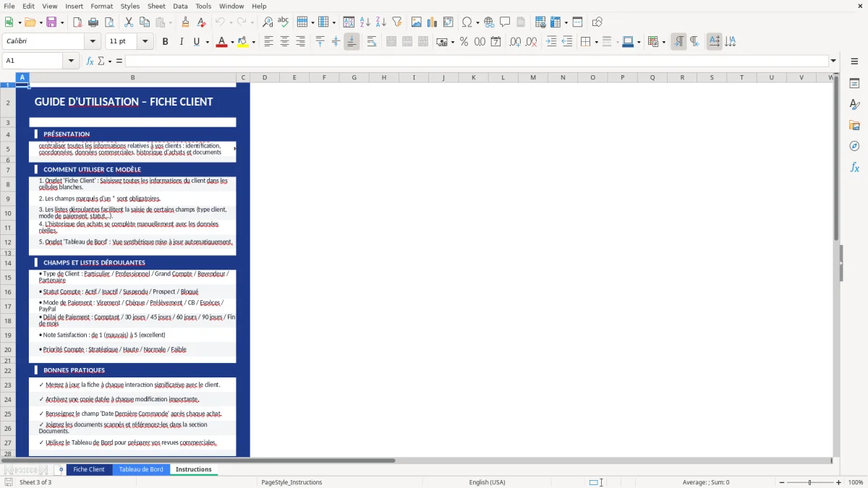
Task: Switch to the Tableau de Bord sheet
Action: click(141, 469)
